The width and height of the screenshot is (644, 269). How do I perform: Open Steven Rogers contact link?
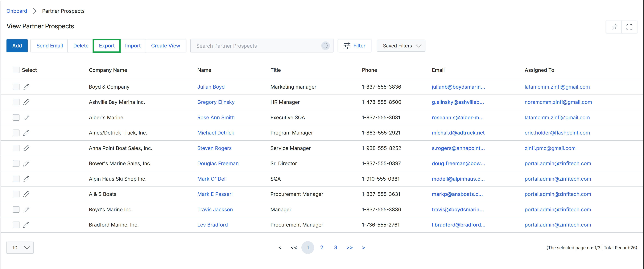(x=214, y=148)
